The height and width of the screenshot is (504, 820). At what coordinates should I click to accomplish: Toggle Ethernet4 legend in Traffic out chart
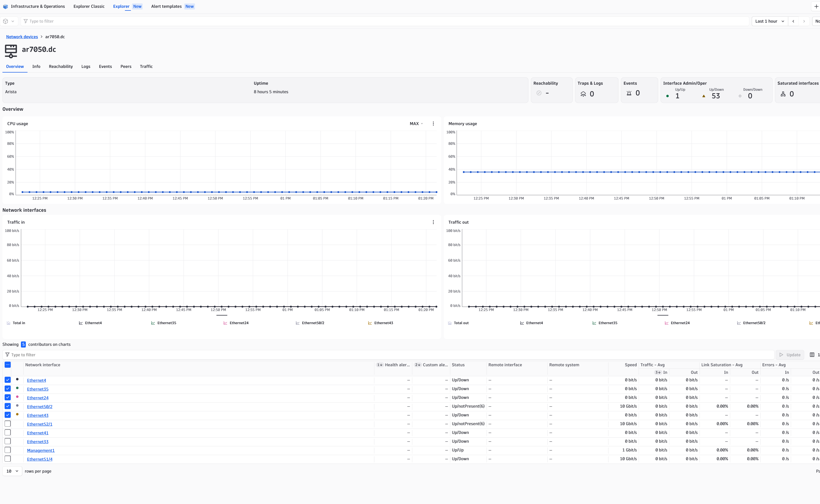[x=532, y=323]
